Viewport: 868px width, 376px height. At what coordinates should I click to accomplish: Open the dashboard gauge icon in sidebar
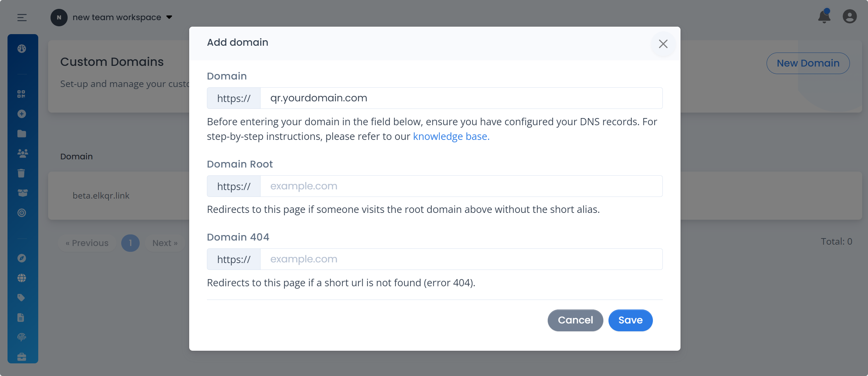click(x=22, y=49)
